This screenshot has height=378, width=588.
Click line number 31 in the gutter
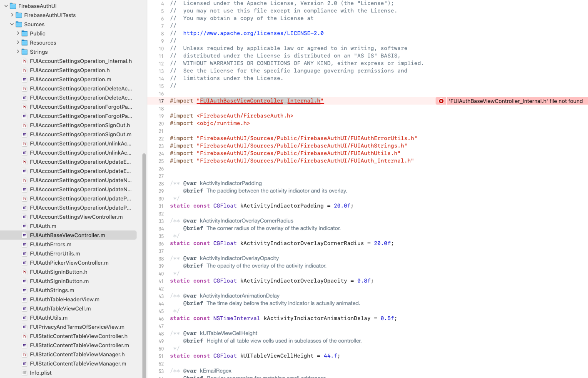[x=161, y=205]
